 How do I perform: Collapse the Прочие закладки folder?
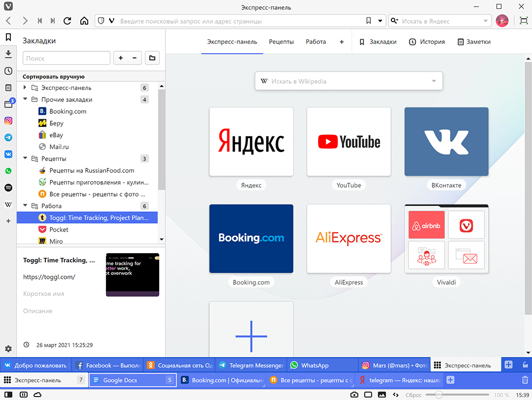coord(25,100)
